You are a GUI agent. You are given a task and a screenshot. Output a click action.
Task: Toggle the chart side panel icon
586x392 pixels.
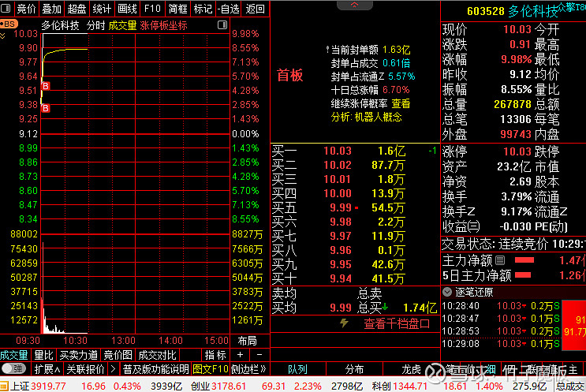[x=222, y=25]
